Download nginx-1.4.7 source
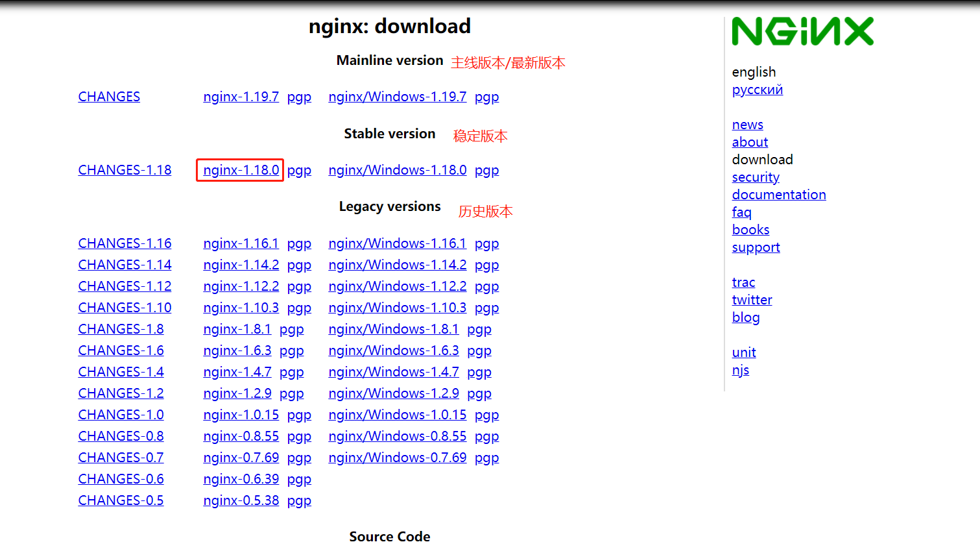 tap(237, 372)
